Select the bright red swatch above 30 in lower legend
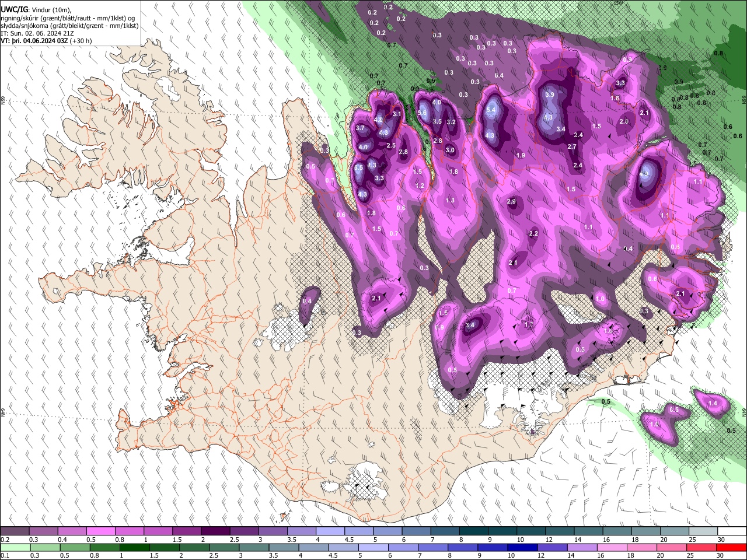Screen dimensions: 747x560 coord(732,548)
